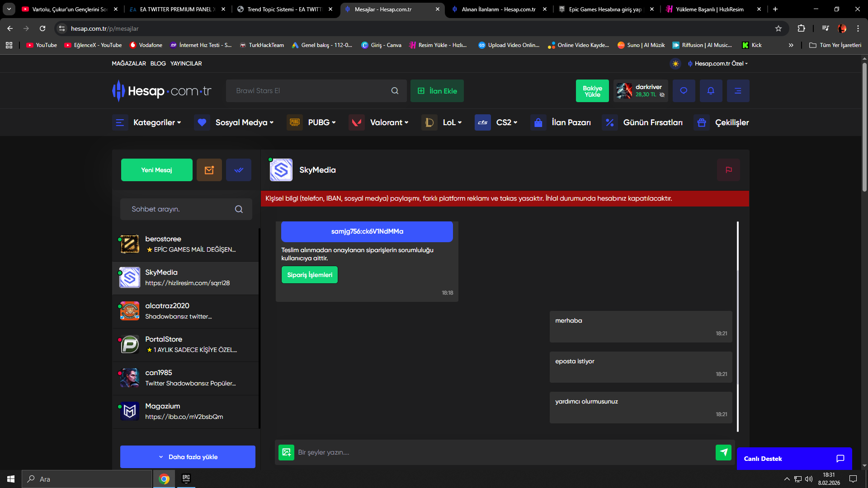Screen dimensions: 868x488
Task: Switch to EA TWITTER PREMIUM PANEL tab
Action: point(177,9)
